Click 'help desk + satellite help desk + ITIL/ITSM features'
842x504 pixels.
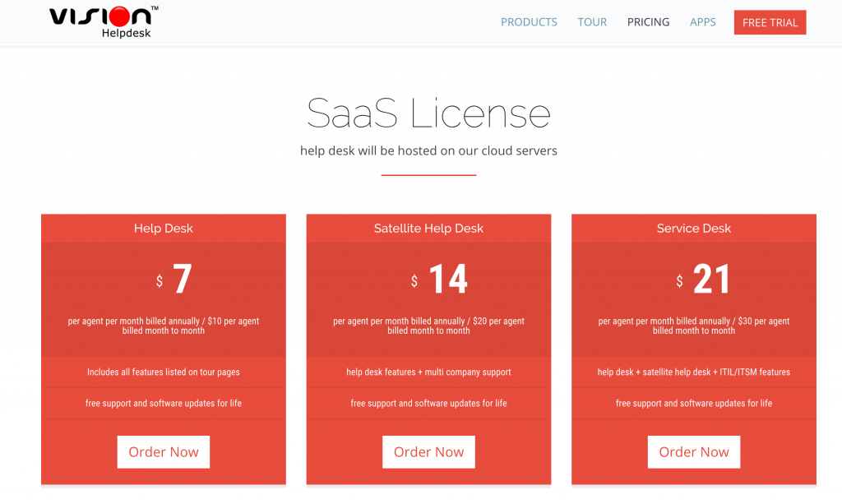(694, 372)
